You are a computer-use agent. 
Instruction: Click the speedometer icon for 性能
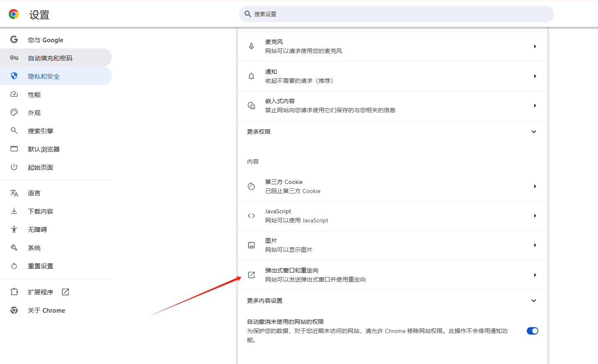(x=14, y=94)
